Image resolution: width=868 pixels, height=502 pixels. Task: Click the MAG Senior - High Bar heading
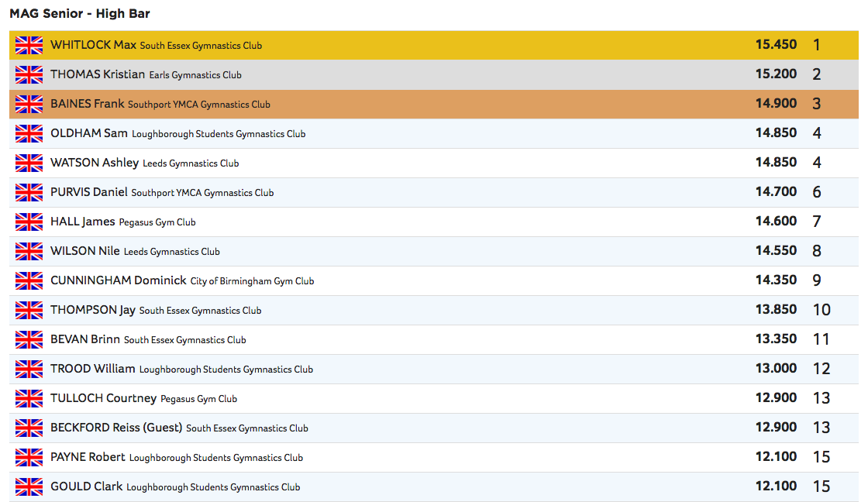click(80, 13)
